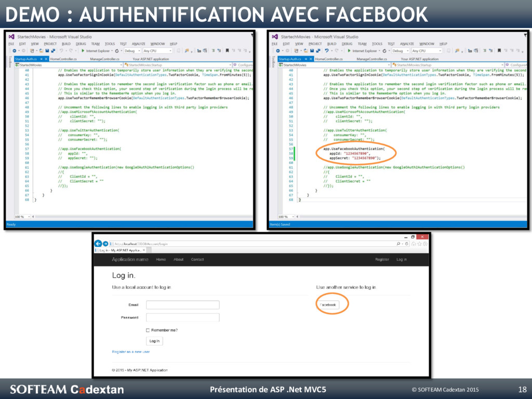
Task: Navigate backward in left Visual Studio toolbar
Action: click(14, 51)
